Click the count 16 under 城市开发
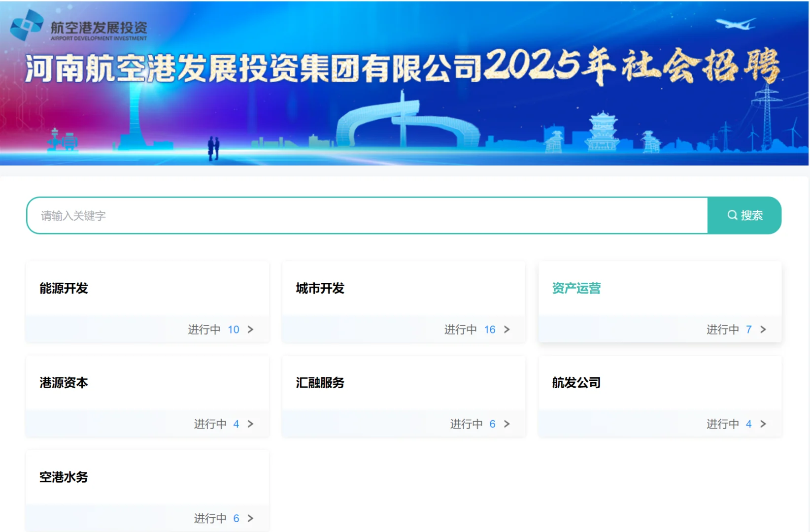 coord(490,330)
